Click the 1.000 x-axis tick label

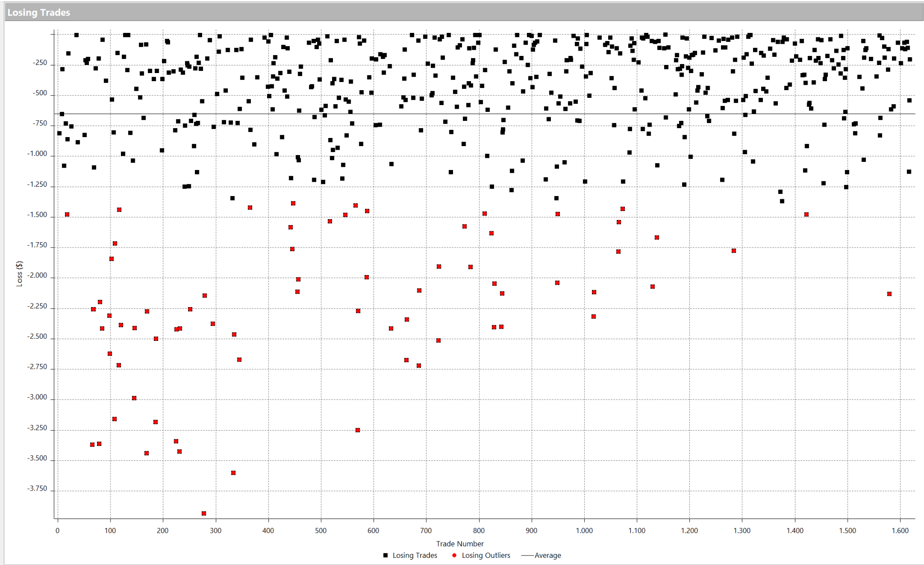pos(584,531)
